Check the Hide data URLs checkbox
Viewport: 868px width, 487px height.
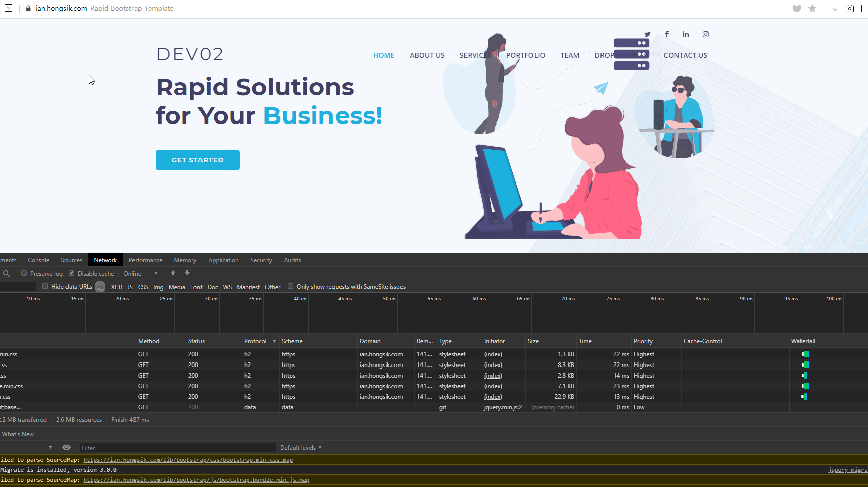click(45, 286)
